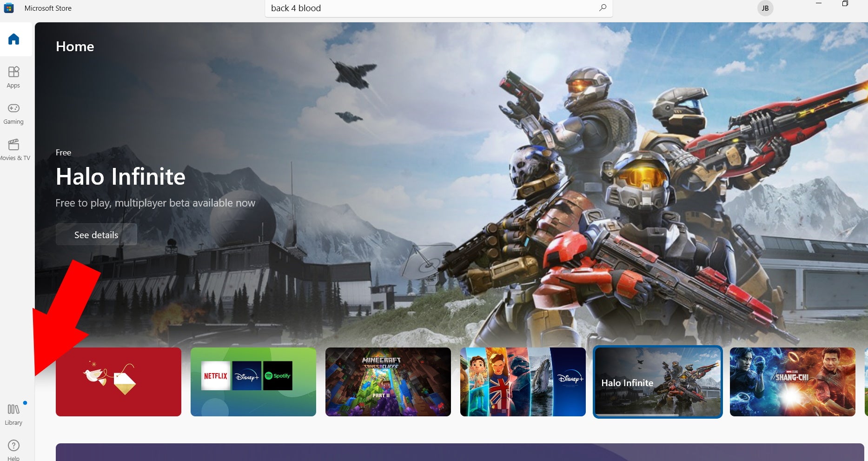Select the Netflix Disney+ Spotify tile
This screenshot has width=868, height=461.
coord(253,382)
